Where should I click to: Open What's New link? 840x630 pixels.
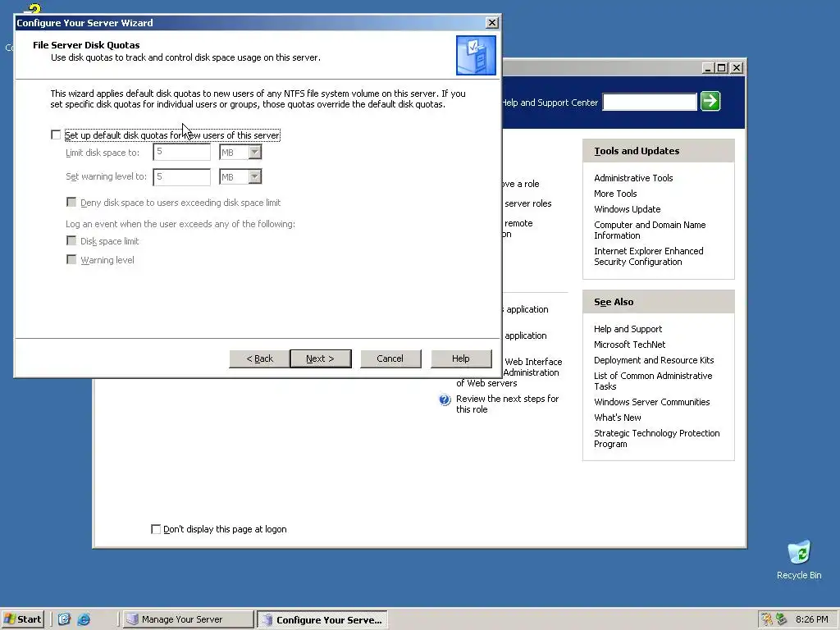(x=617, y=418)
